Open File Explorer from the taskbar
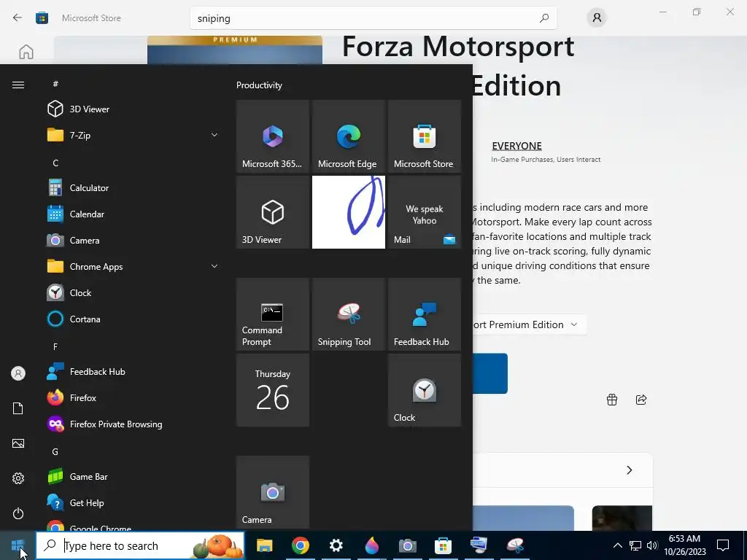747x560 pixels. 264,545
